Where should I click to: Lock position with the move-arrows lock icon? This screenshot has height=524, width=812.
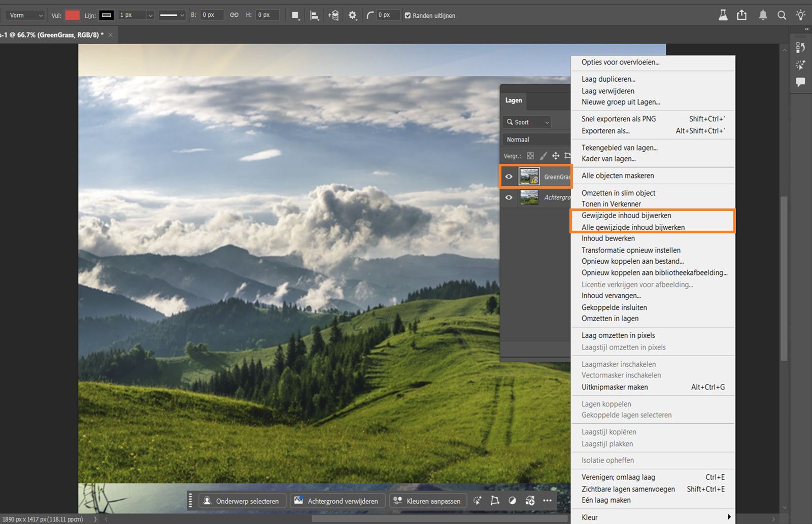[x=556, y=156]
